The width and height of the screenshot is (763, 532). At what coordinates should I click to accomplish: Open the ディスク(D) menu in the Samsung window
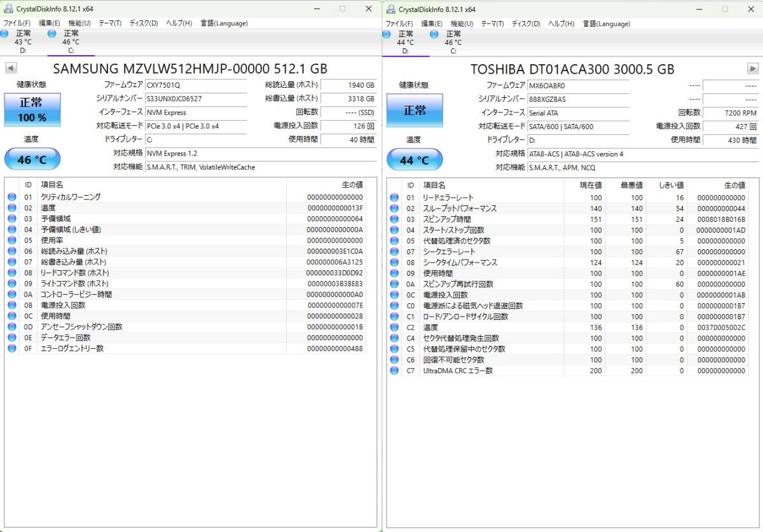[144, 24]
